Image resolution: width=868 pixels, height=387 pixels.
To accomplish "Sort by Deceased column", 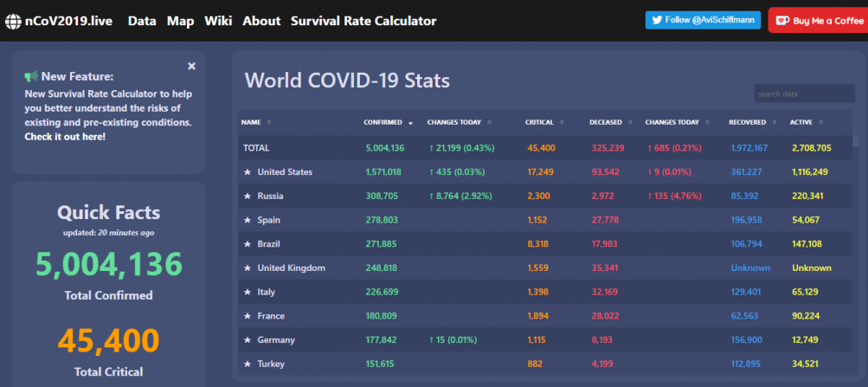I will 611,122.
